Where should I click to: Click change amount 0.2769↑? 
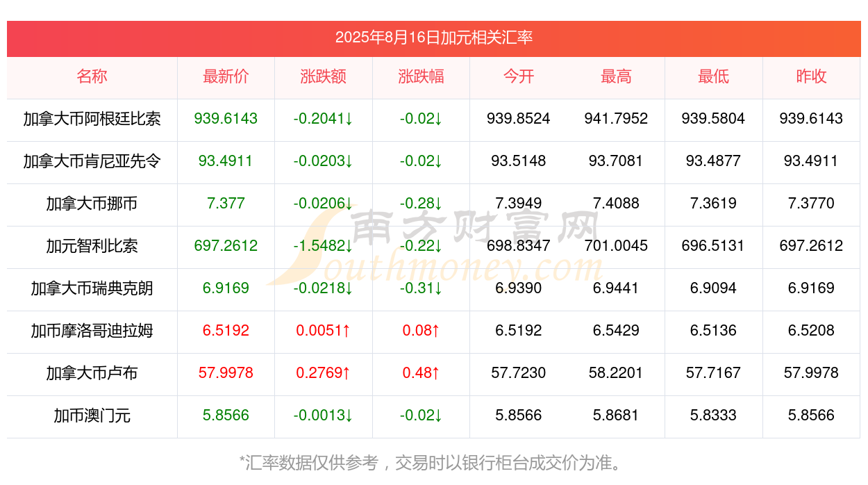tap(324, 373)
